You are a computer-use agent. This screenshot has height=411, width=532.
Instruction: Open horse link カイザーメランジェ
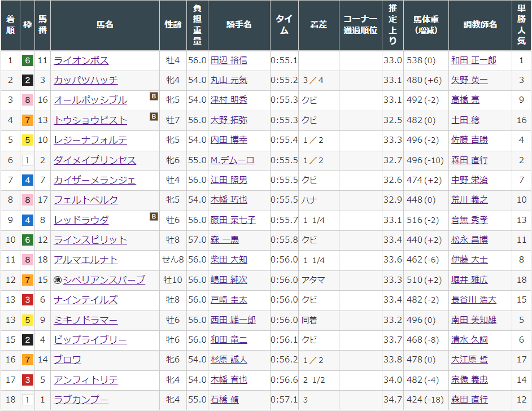click(95, 180)
